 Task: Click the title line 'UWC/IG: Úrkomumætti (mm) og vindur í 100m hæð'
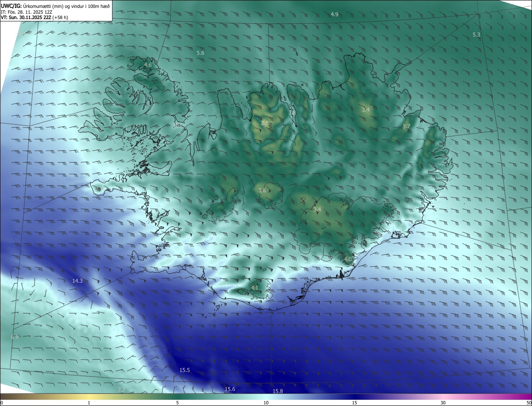pos(55,6)
